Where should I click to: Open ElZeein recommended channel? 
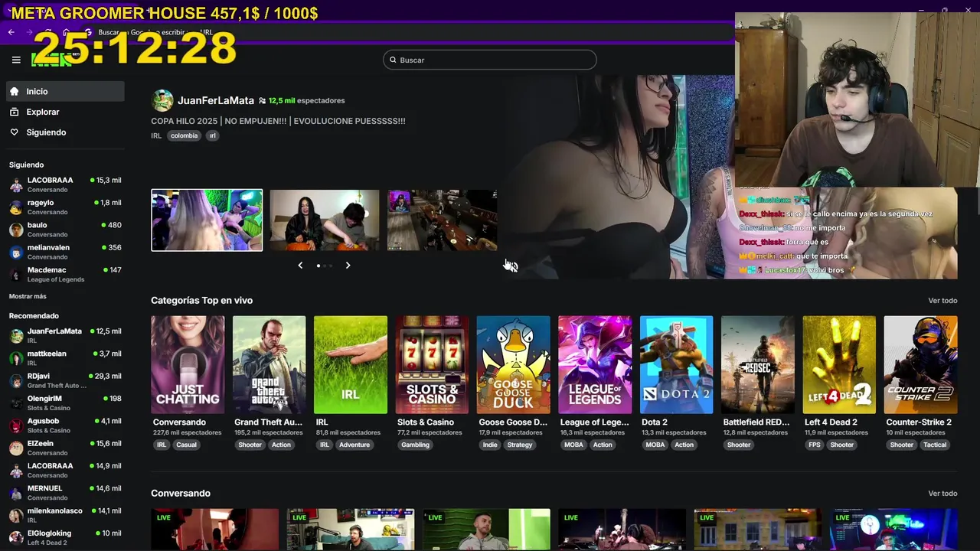coord(65,448)
